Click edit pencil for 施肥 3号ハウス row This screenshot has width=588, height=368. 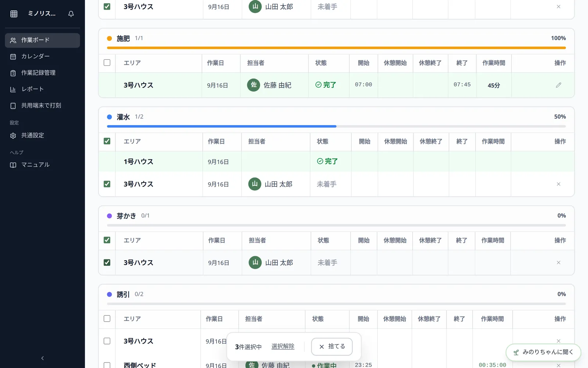coord(558,85)
